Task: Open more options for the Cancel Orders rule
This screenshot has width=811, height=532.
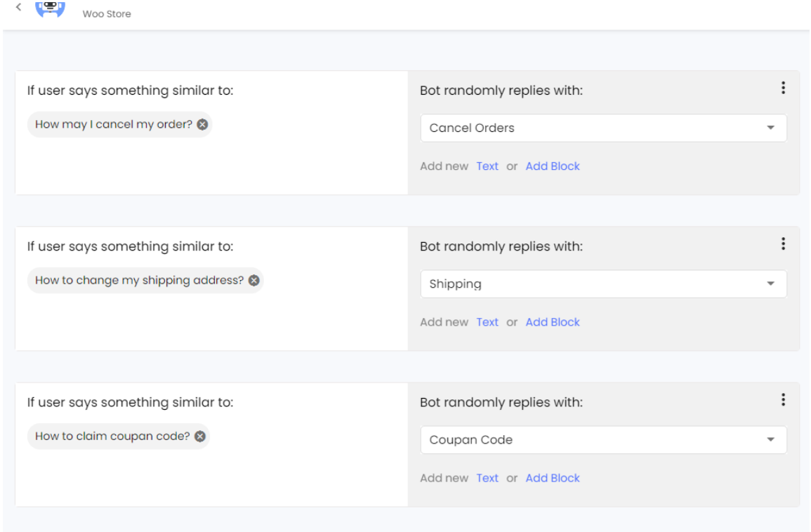Action: click(x=783, y=88)
